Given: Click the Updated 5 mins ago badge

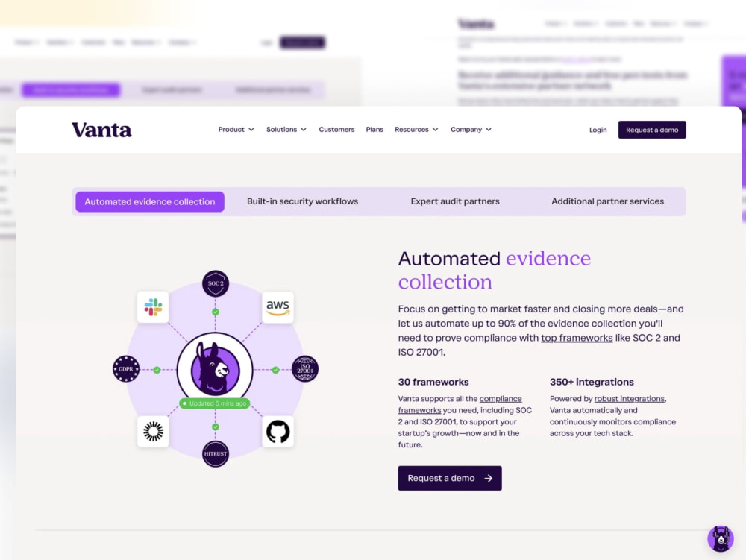Looking at the screenshot, I should (215, 403).
